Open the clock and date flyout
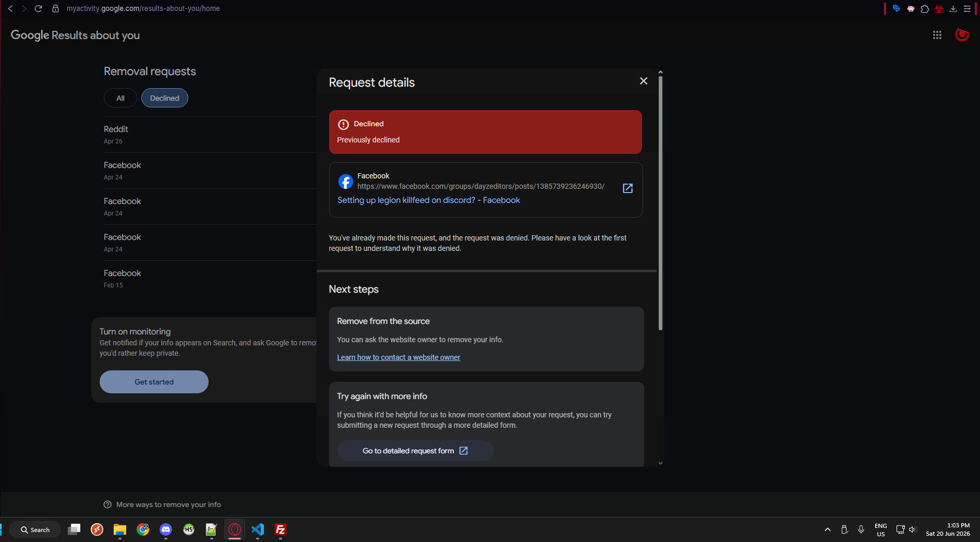This screenshot has width=980, height=542. [x=948, y=529]
